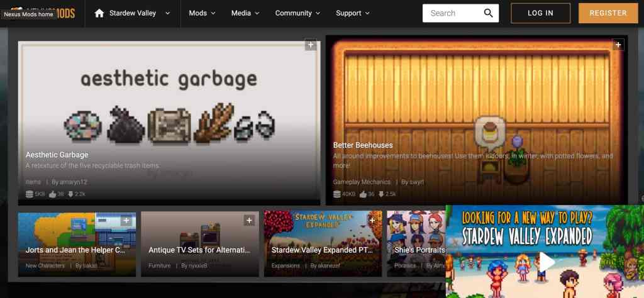644x298 pixels.
Task: Open 'Jorts and Jean the Helper C...' mod title
Action: coord(75,250)
